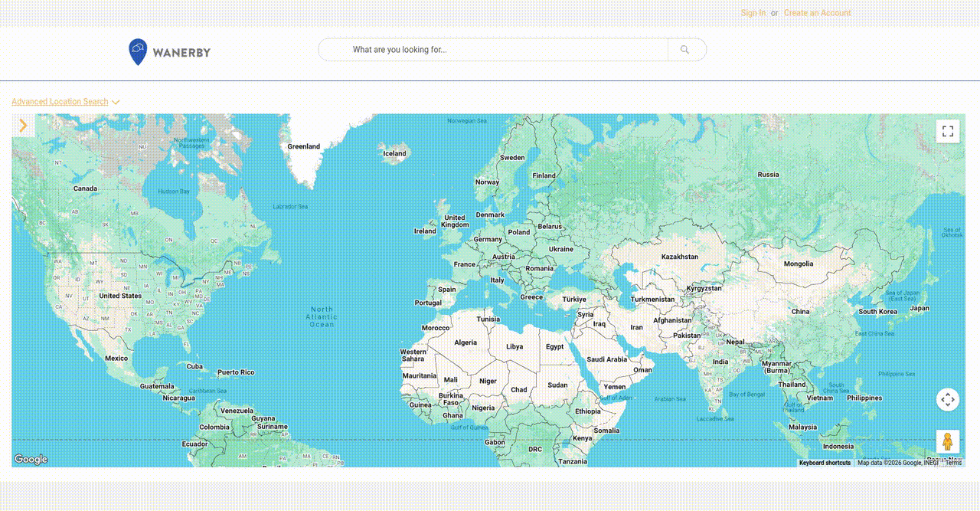Click the Hudson Bay label
Screen dimensions: 980x511
pyautogui.click(x=174, y=192)
